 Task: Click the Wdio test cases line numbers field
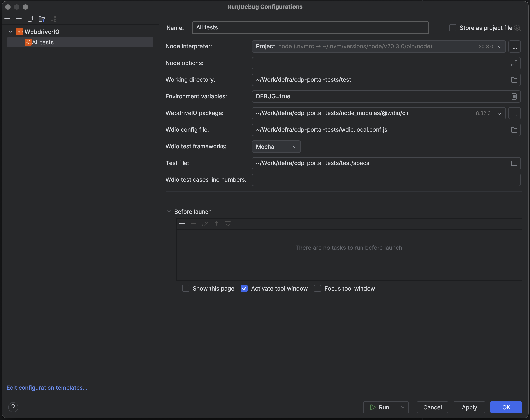point(386,180)
